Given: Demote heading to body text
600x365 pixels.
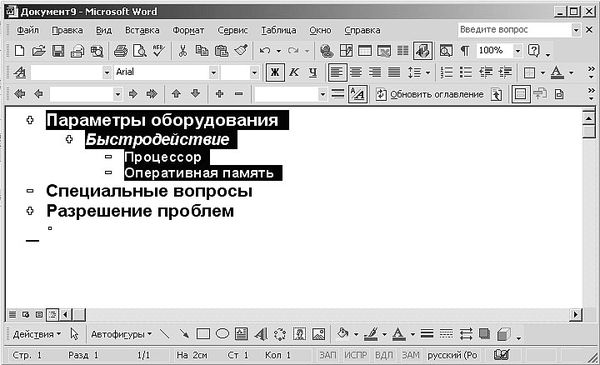Looking at the screenshot, I should point(152,94).
